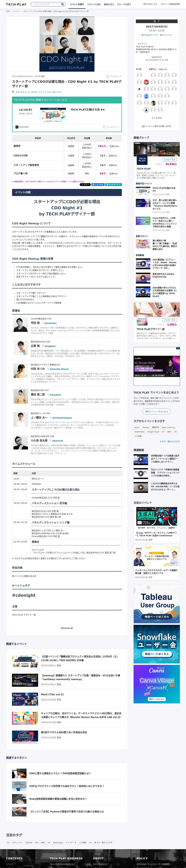186x868 pixels.
Task: Expand participants with もっと見る
Action: click(x=157, y=118)
